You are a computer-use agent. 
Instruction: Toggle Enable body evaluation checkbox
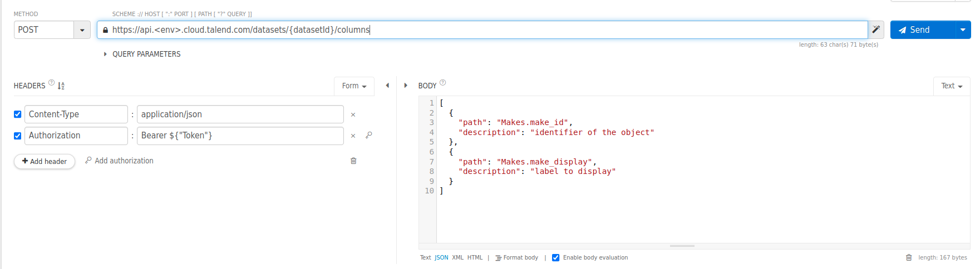(x=555, y=257)
